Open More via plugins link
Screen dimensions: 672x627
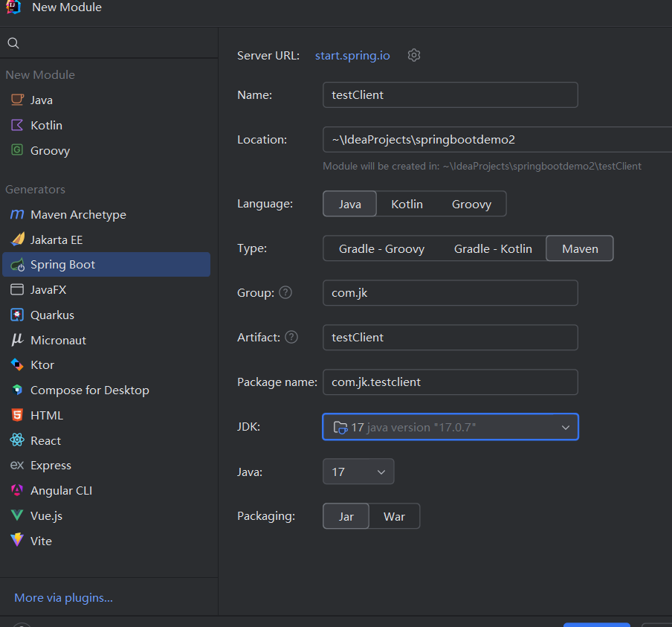coord(63,597)
